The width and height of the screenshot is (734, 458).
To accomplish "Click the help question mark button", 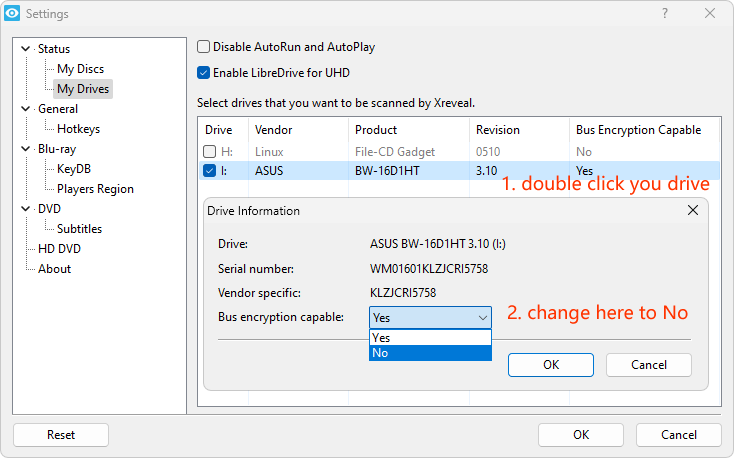I will coord(665,14).
